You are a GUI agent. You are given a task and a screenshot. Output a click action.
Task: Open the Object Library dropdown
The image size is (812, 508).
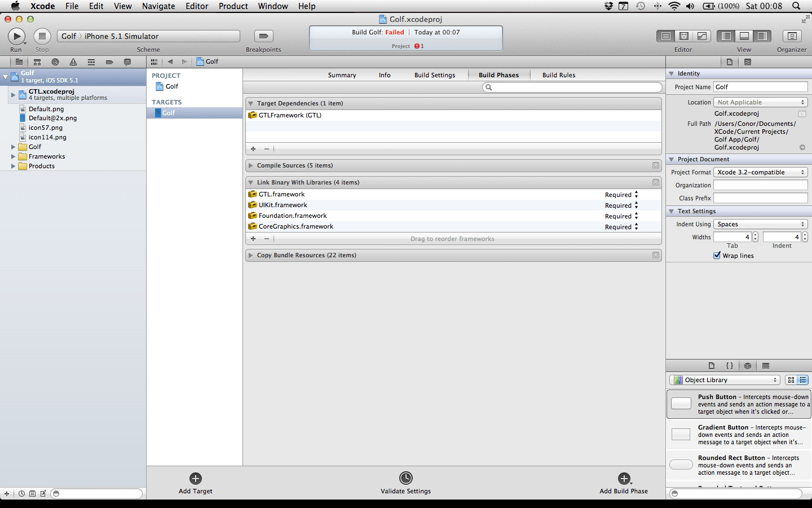[x=725, y=380]
